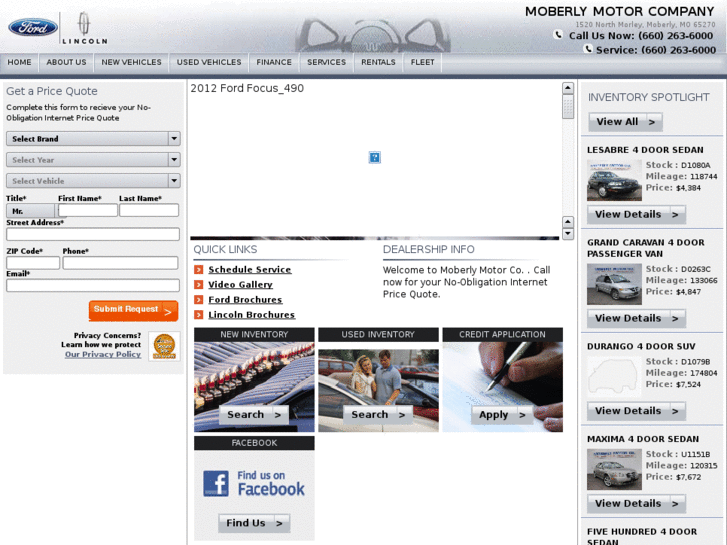Screen dimensions: 727x545
Task: Click the FACEBOOK panel header
Action: pyautogui.click(x=254, y=443)
